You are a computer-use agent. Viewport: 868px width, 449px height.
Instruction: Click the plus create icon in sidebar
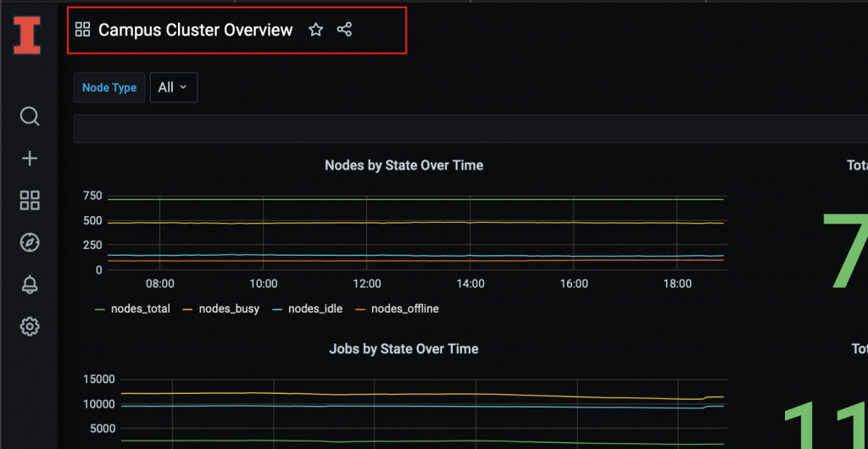click(30, 159)
